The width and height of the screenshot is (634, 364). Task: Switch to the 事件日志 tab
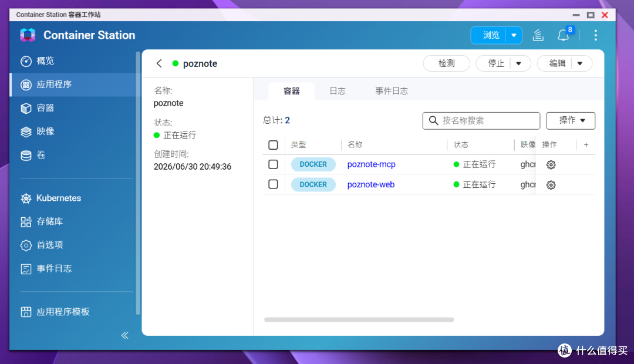click(x=392, y=91)
